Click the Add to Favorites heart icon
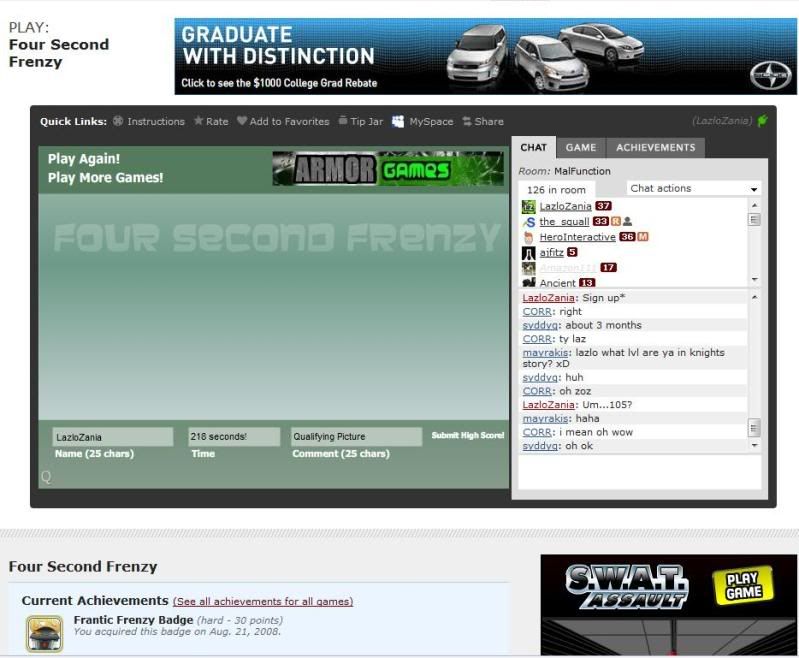Screen dimensions: 799x658 [x=242, y=121]
